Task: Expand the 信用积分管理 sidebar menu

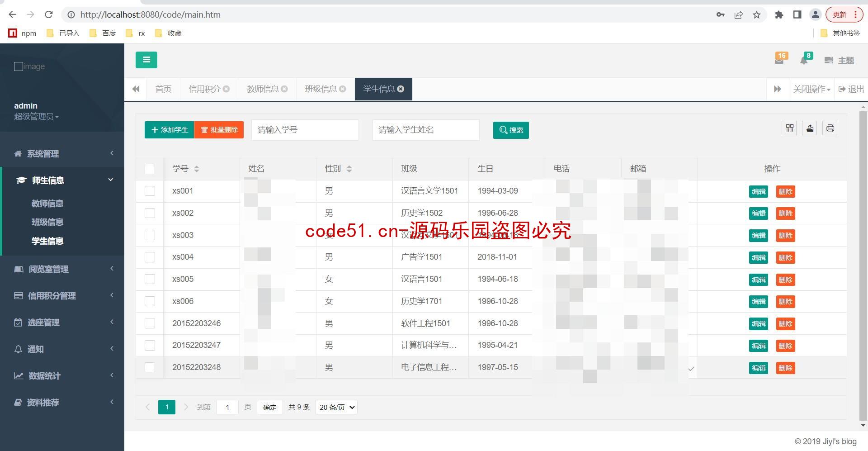Action: click(62, 296)
